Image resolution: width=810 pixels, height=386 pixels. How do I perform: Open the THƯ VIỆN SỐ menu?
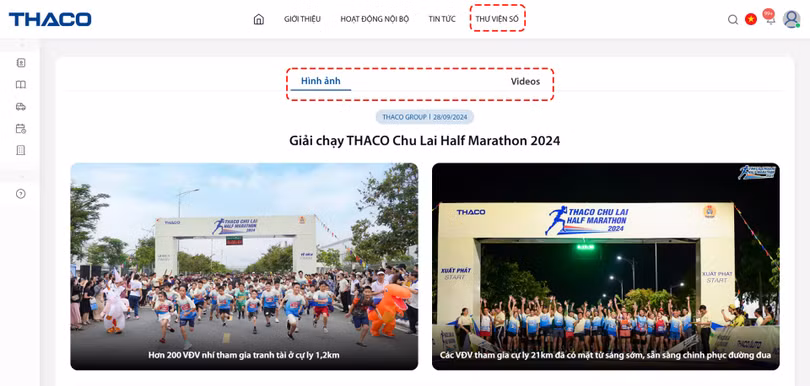497,19
